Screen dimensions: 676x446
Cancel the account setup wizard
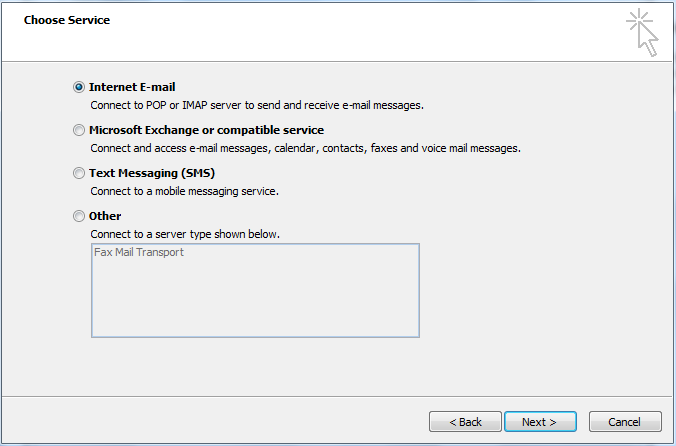point(625,421)
